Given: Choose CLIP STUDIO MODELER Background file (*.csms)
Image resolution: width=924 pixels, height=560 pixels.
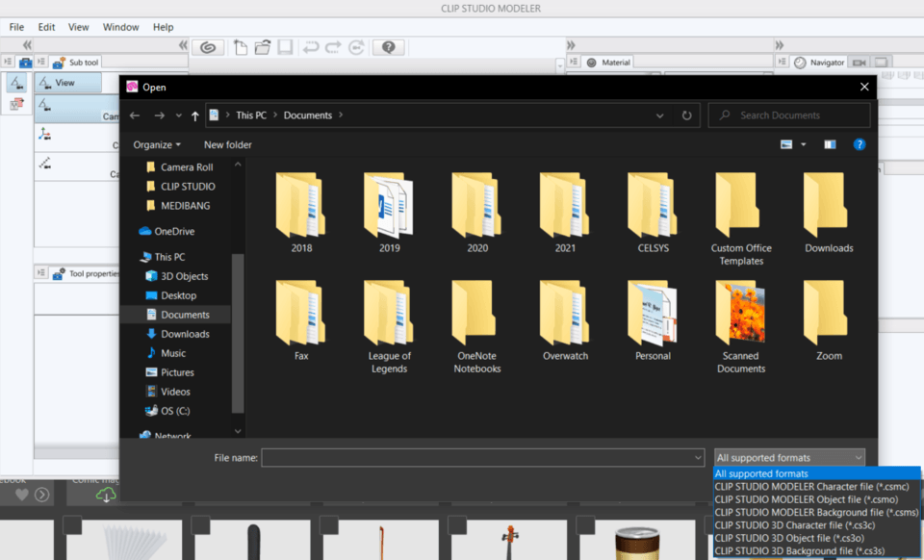Looking at the screenshot, I should tap(817, 512).
